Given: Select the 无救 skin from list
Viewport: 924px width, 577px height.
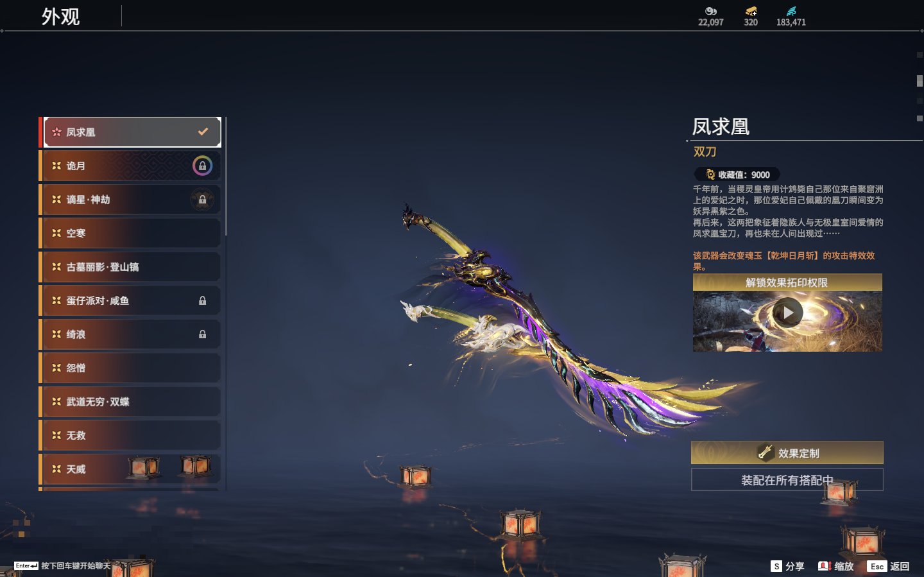Looking at the screenshot, I should click(x=130, y=435).
